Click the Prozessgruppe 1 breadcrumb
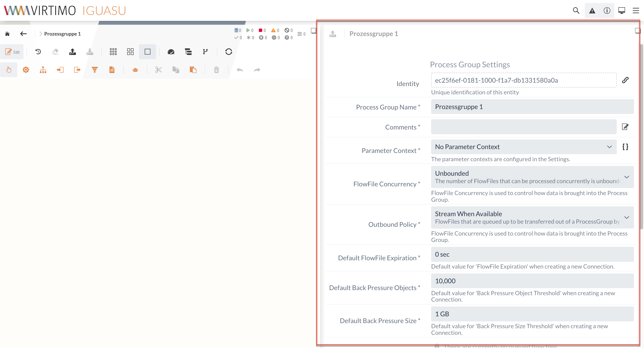The image size is (644, 348). 62,34
